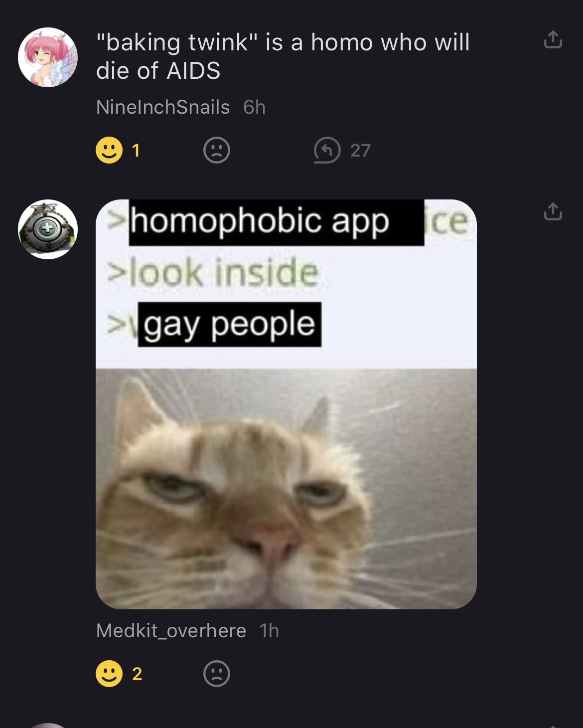
Task: Tap the partially visible avatar at bottom
Action: pyautogui.click(x=48, y=725)
